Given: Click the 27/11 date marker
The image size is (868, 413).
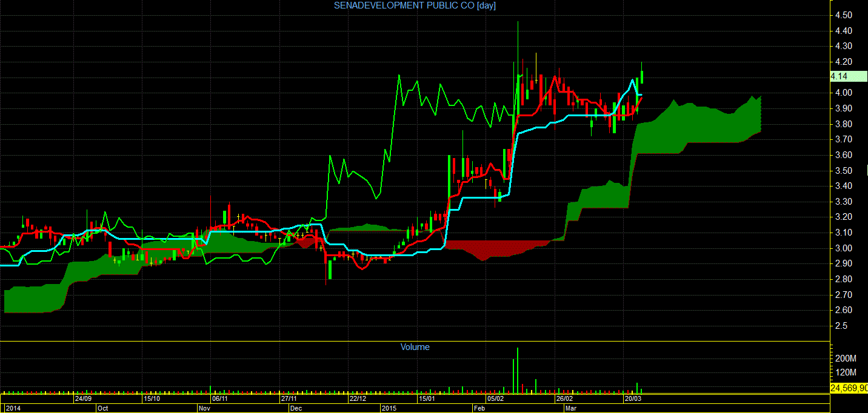Looking at the screenshot, I should (289, 399).
